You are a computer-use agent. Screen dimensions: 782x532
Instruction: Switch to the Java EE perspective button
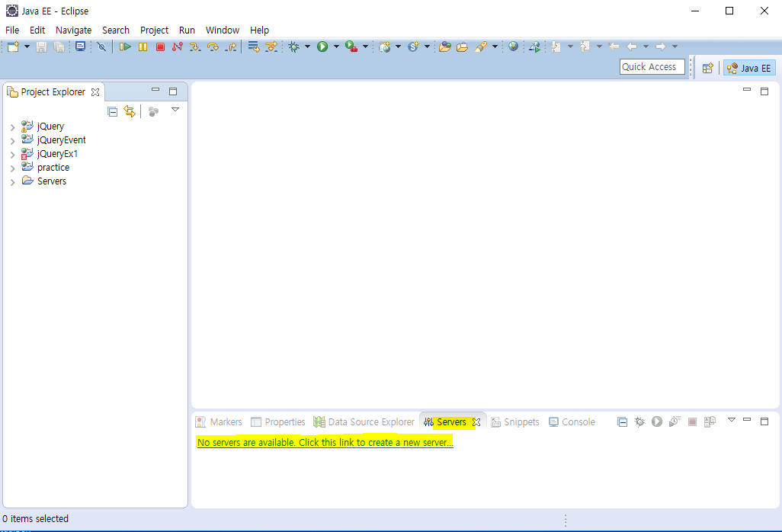pos(749,67)
